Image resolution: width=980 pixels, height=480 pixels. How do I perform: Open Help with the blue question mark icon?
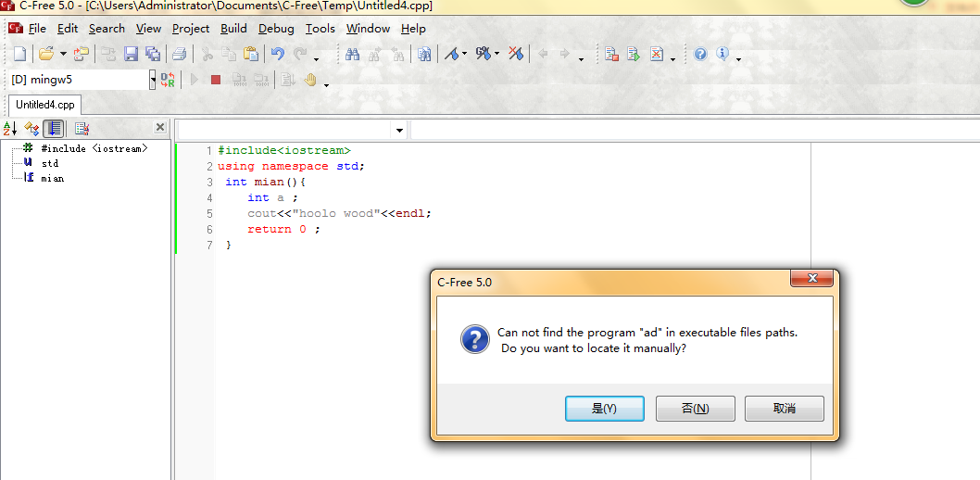point(700,54)
